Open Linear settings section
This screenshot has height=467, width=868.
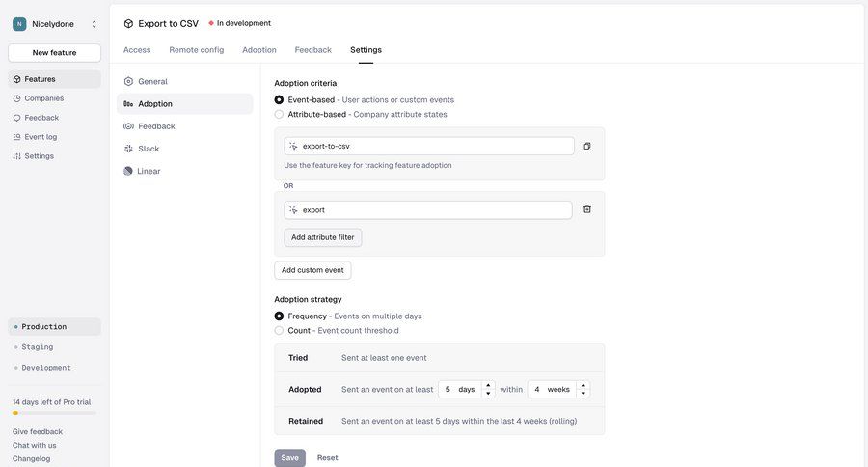tap(185, 171)
